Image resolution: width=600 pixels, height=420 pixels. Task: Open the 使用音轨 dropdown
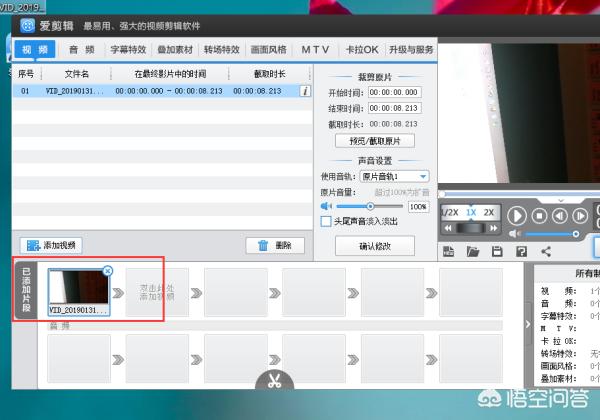click(x=423, y=176)
